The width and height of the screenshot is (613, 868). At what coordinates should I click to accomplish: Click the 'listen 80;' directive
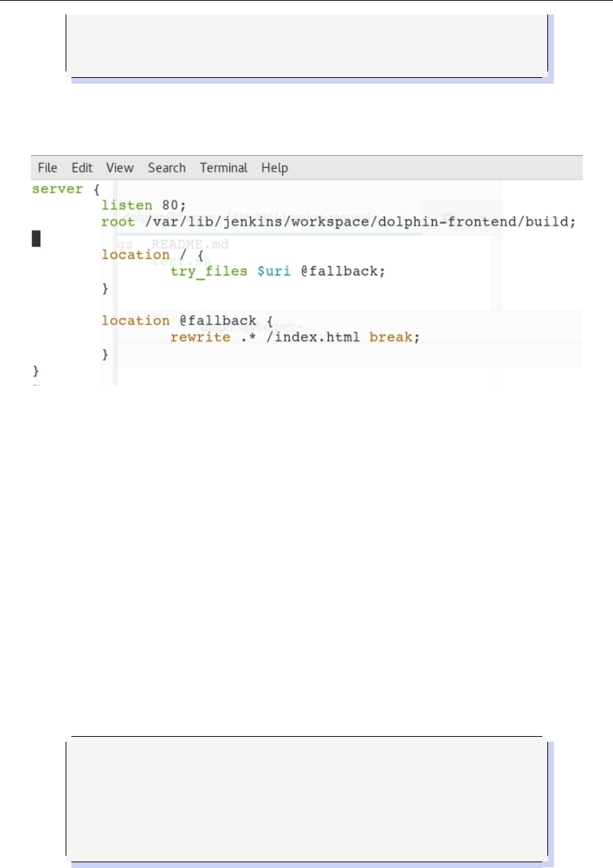pyautogui.click(x=144, y=205)
